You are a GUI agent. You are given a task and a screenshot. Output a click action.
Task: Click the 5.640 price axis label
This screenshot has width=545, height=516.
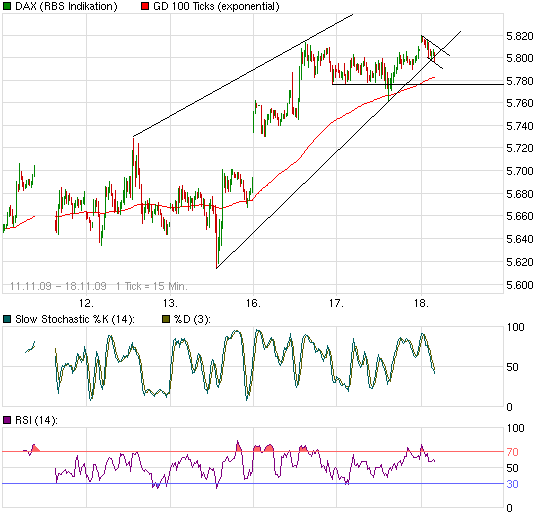pyautogui.click(x=520, y=239)
